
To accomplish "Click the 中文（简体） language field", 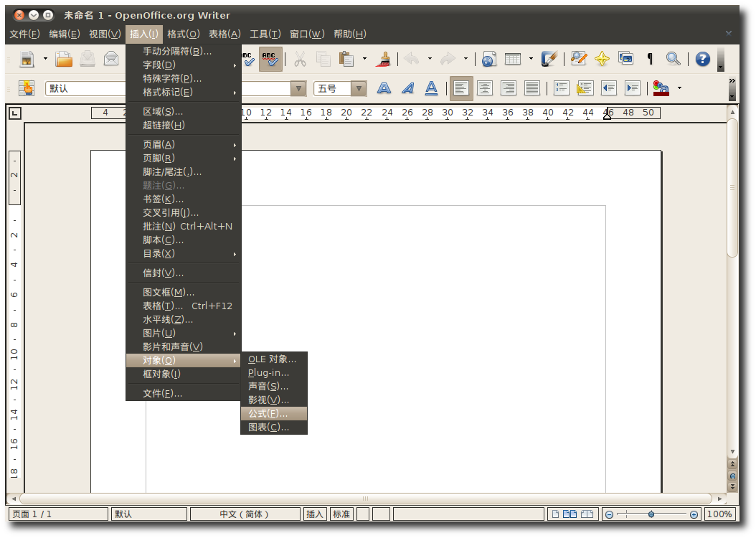I will [x=245, y=514].
